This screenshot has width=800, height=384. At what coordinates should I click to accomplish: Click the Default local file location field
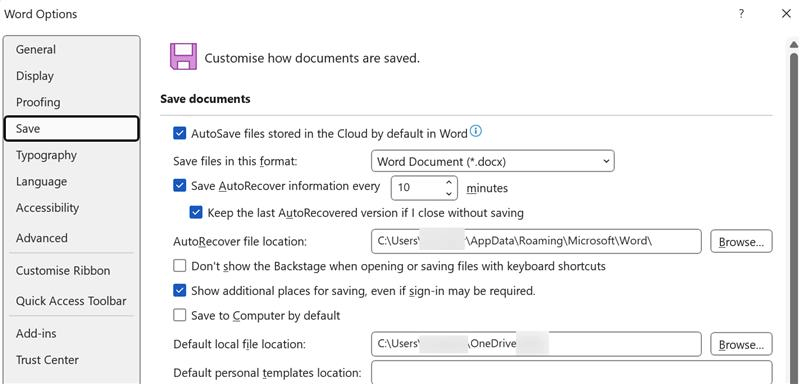pos(536,344)
